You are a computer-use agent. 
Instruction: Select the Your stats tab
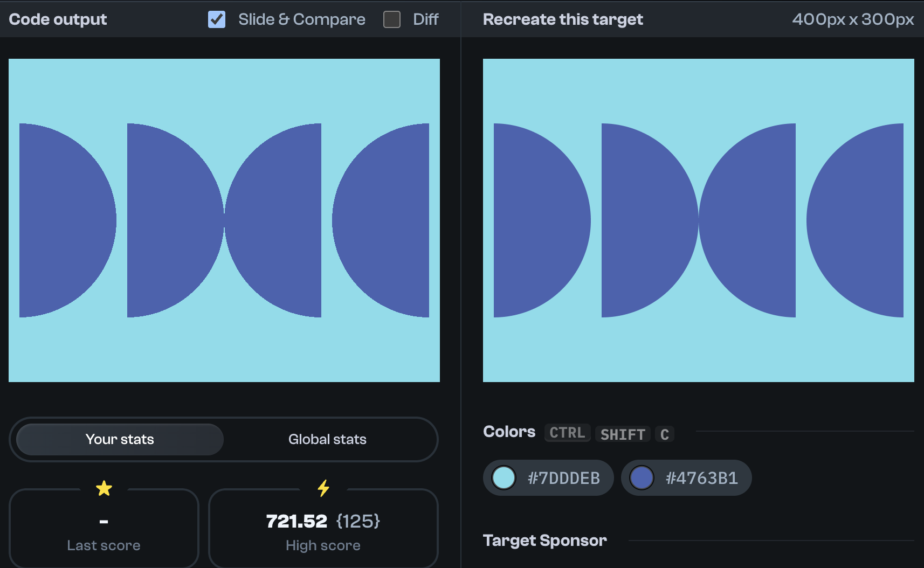coord(119,439)
